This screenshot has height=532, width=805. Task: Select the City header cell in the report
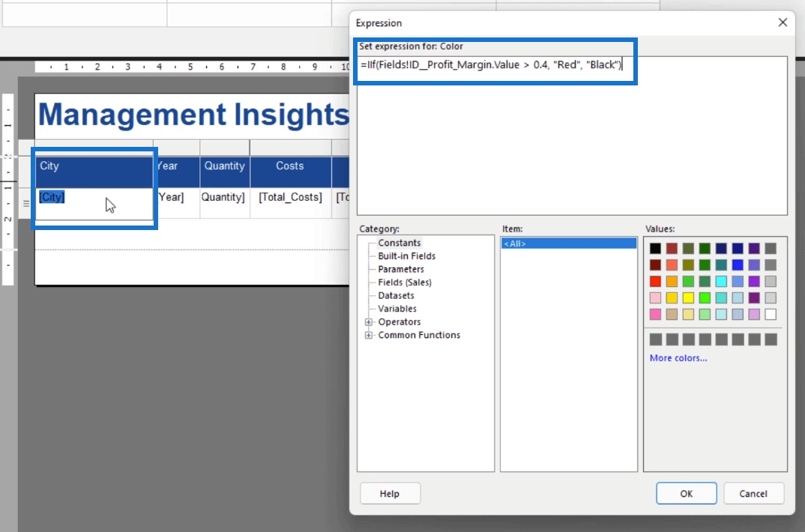pyautogui.click(x=94, y=172)
